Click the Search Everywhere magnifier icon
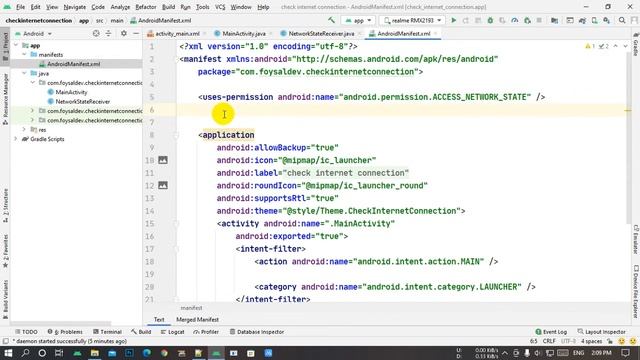The image size is (640, 360). pos(622,20)
